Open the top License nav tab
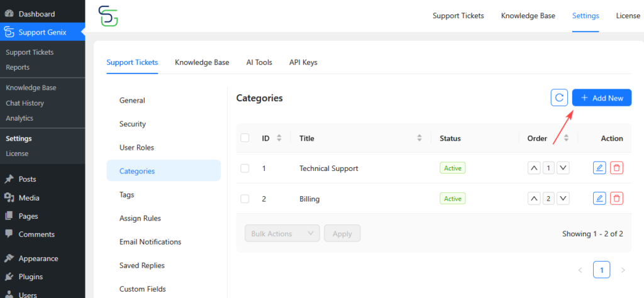Image resolution: width=644 pixels, height=298 pixels. point(628,16)
